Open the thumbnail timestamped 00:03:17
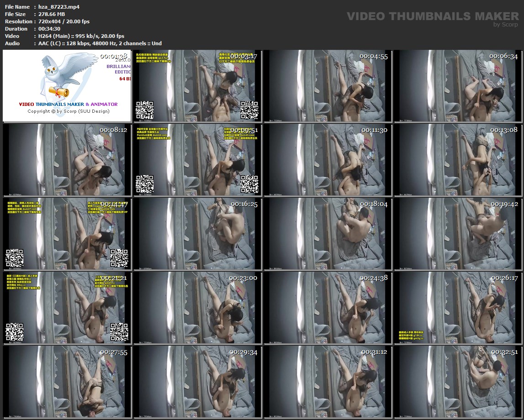This screenshot has width=524, height=420. click(197, 86)
